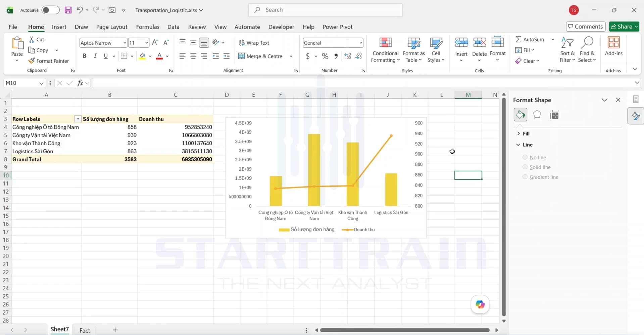Click the Percent Style icon
Screen dimensions: 644x335
[325, 56]
